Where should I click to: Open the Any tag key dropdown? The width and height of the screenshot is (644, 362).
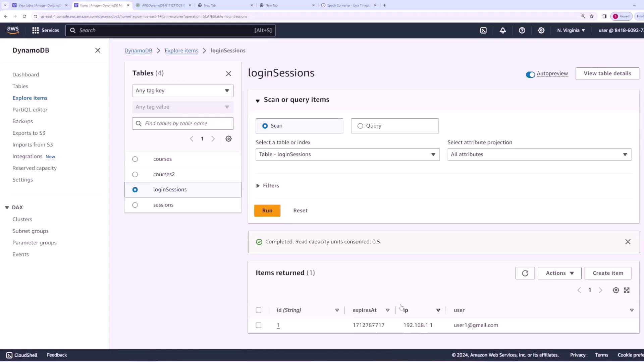pos(182,90)
